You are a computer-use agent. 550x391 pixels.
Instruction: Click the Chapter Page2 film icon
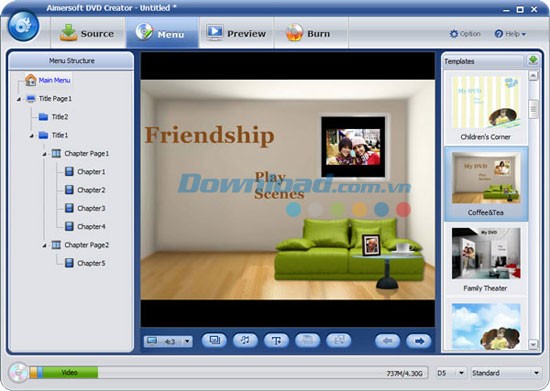click(x=56, y=245)
